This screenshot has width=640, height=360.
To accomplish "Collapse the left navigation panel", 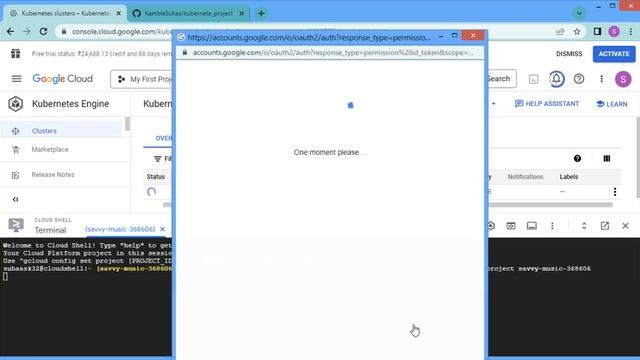I will tap(16, 200).
